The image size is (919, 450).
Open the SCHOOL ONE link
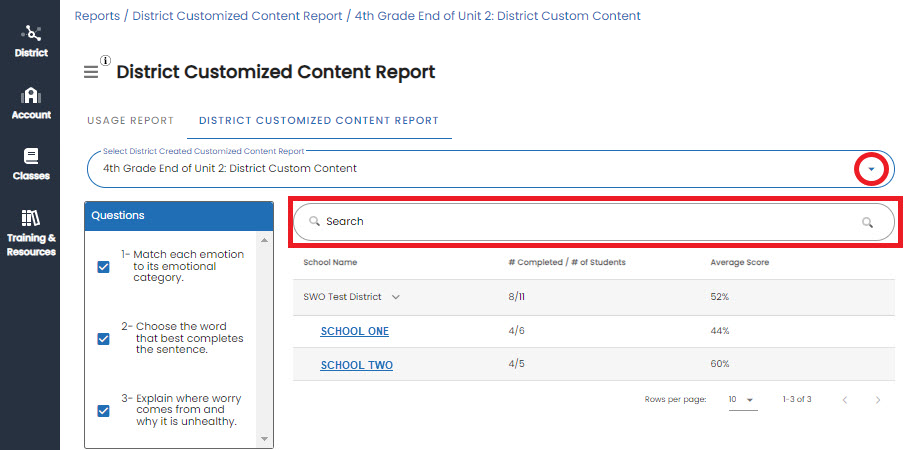355,331
